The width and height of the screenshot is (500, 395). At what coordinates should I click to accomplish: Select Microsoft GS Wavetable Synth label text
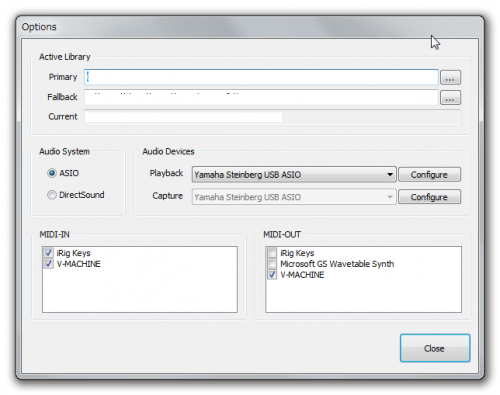pos(337,264)
